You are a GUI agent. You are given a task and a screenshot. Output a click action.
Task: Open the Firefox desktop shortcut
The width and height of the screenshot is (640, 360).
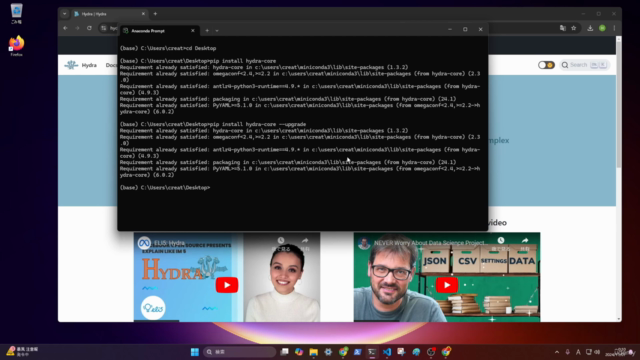[x=16, y=45]
